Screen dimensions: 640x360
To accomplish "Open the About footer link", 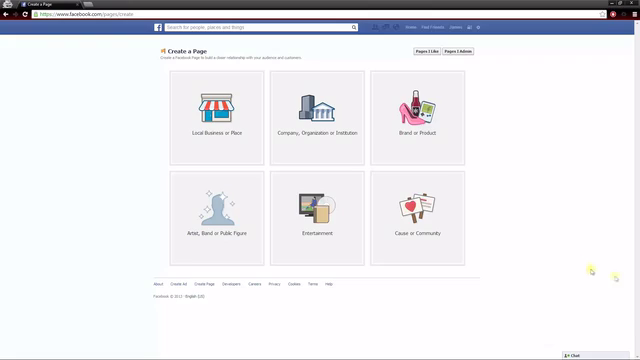I will coord(158,284).
